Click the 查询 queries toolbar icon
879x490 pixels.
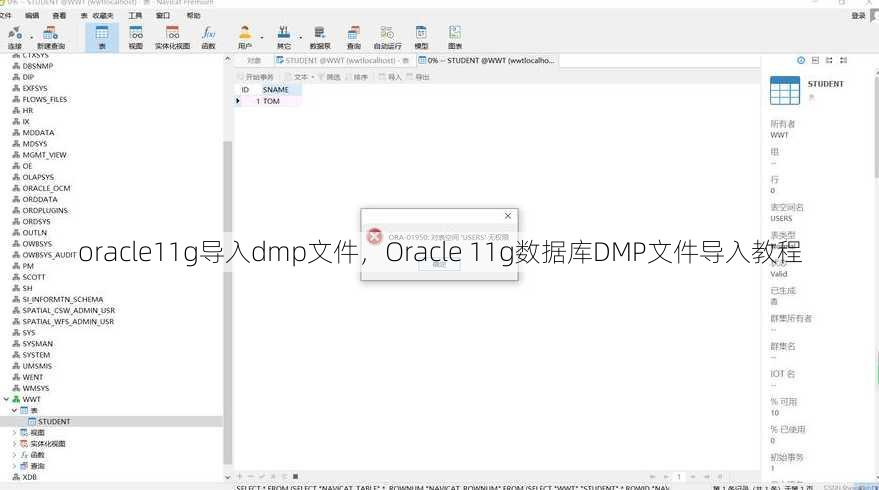coord(353,38)
